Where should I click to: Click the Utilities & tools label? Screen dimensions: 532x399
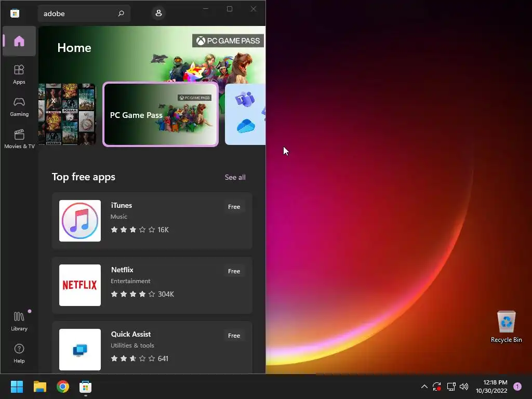click(132, 345)
